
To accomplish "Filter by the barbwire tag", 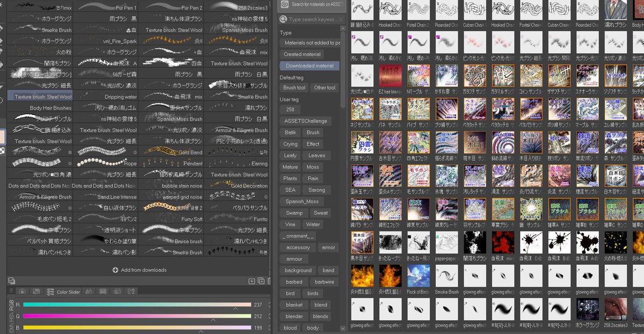I will pyautogui.click(x=324, y=282).
